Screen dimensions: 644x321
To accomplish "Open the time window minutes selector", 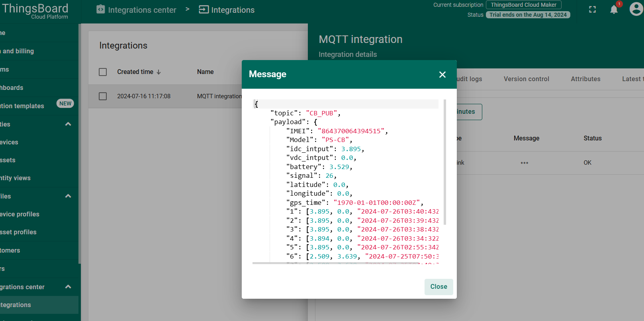I will [x=469, y=112].
